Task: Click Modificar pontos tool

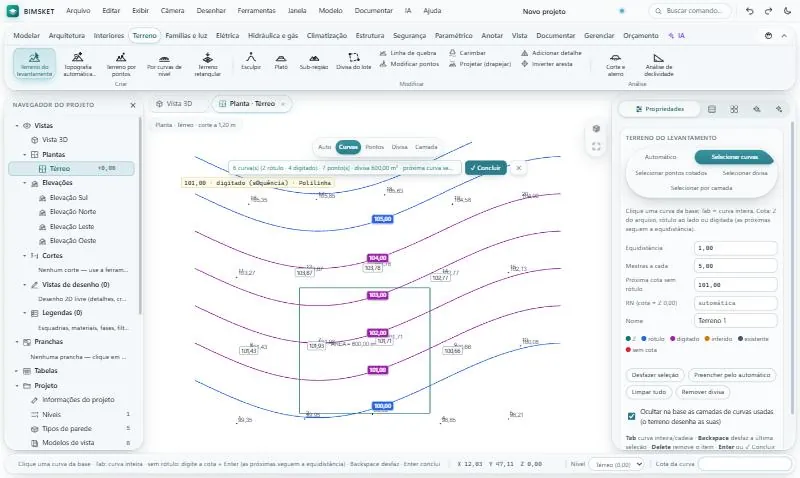Action: [x=409, y=64]
